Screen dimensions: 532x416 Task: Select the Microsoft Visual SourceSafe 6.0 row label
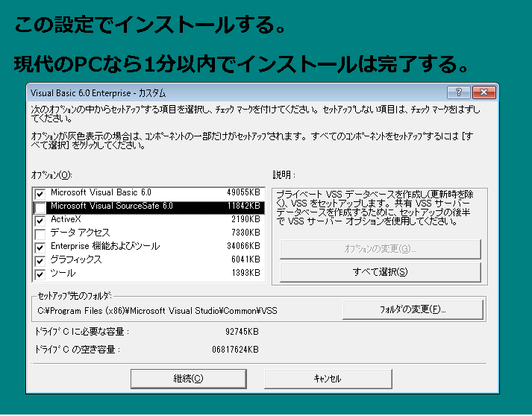click(112, 206)
